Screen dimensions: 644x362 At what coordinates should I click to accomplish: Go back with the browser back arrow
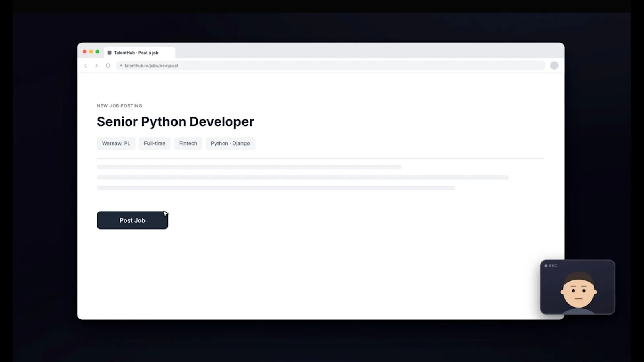click(x=85, y=66)
